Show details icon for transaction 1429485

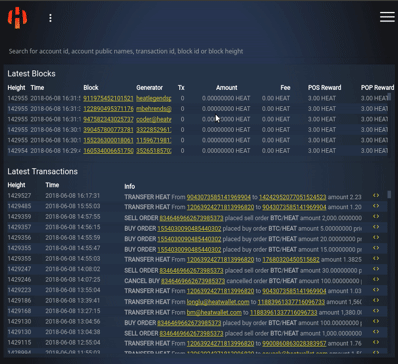[x=376, y=206]
